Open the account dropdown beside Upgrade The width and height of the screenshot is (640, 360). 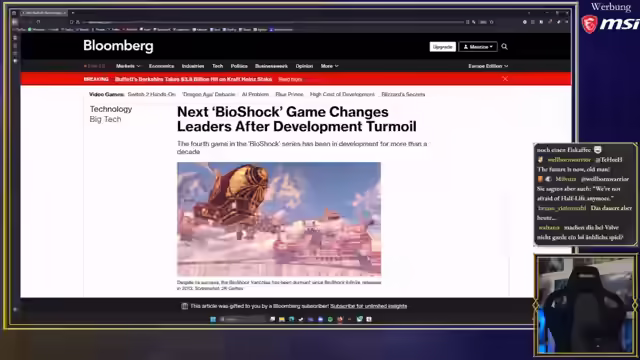click(x=478, y=47)
